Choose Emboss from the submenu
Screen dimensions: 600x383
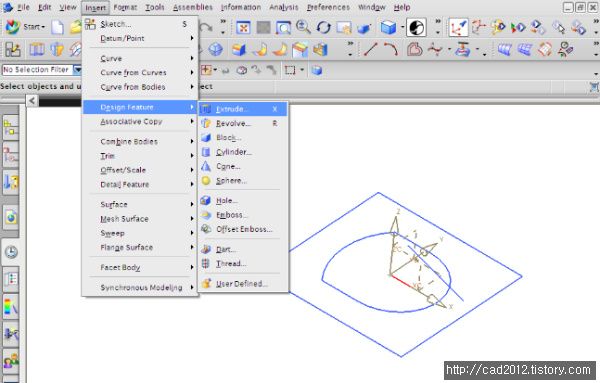pyautogui.click(x=243, y=215)
